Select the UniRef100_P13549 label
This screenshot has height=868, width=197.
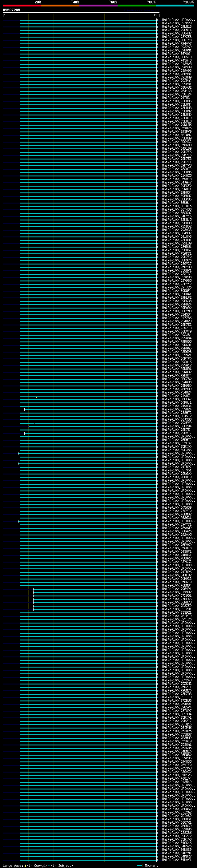[x=177, y=782]
